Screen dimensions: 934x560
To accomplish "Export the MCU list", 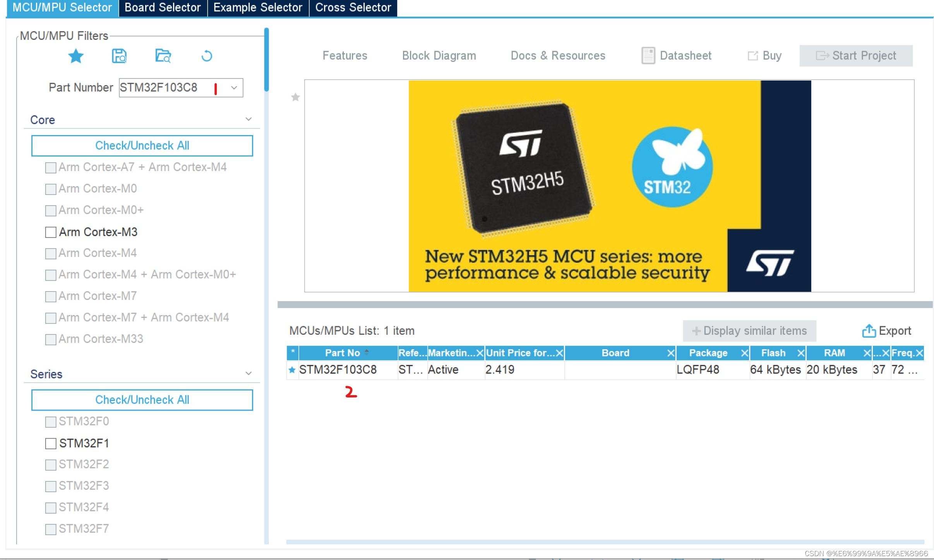I will pyautogui.click(x=886, y=331).
